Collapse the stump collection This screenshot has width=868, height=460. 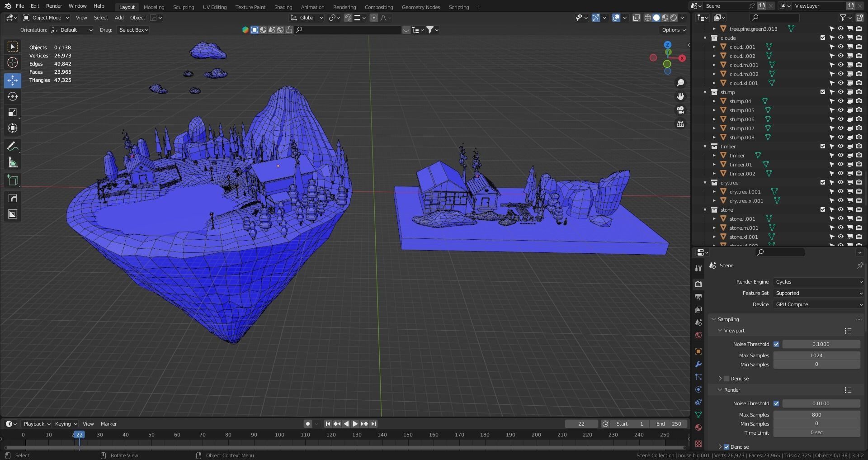pos(705,92)
